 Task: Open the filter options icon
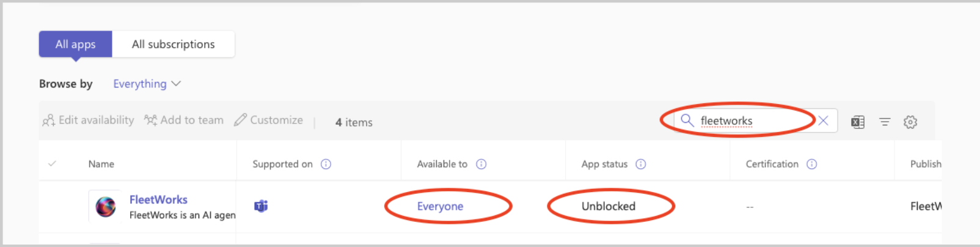[885, 122]
